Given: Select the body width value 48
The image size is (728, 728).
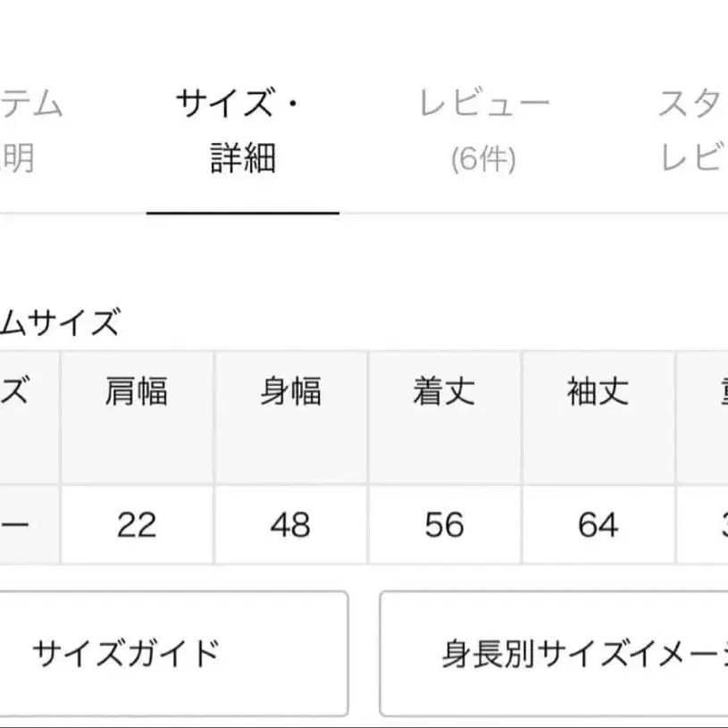Looking at the screenshot, I should (291, 526).
